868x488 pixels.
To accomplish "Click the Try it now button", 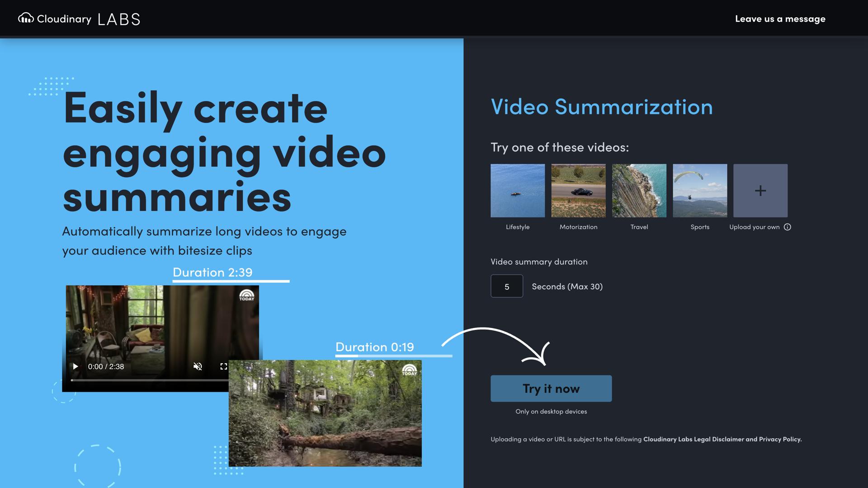I will pyautogui.click(x=551, y=388).
